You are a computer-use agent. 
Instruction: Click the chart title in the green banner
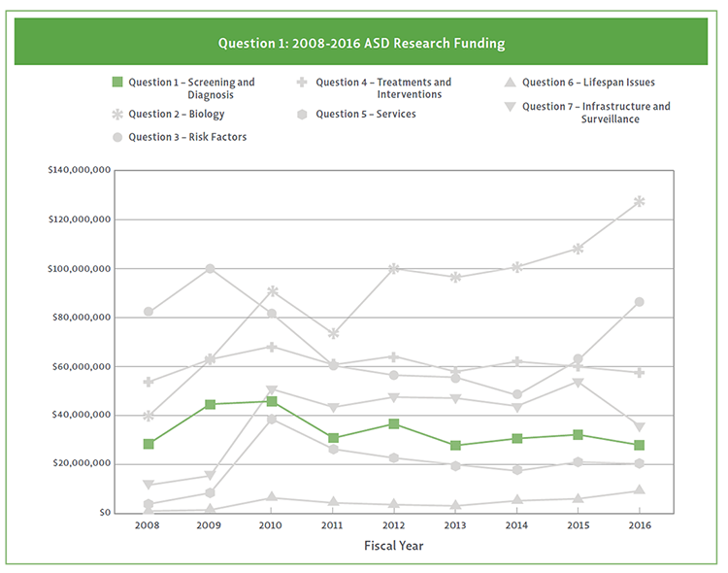point(361,44)
